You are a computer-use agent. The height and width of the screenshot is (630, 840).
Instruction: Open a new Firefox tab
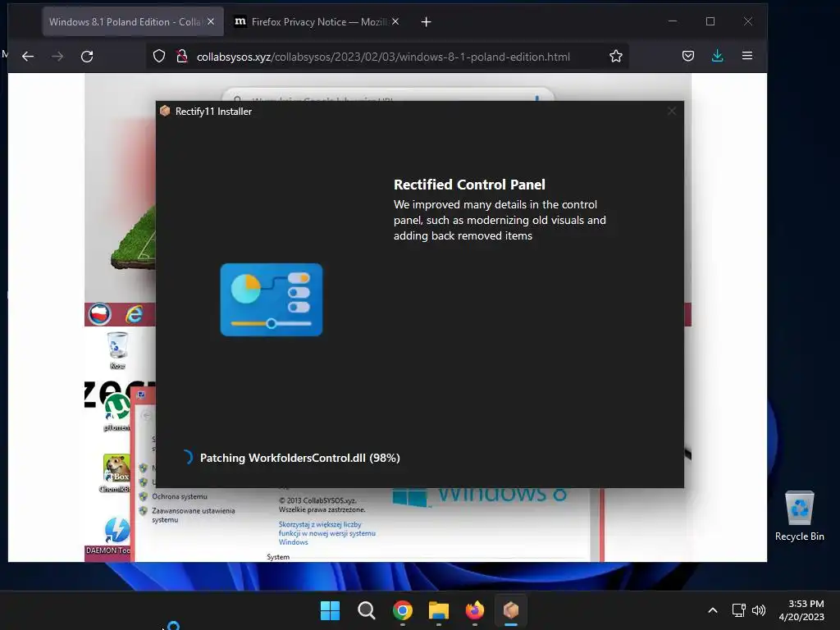pyautogui.click(x=426, y=22)
